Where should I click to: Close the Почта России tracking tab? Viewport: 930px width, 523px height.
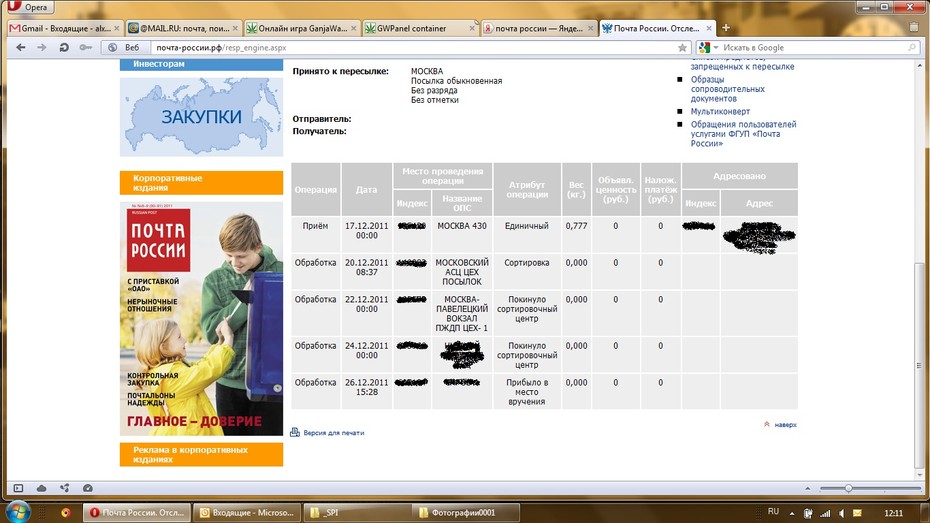(x=709, y=28)
